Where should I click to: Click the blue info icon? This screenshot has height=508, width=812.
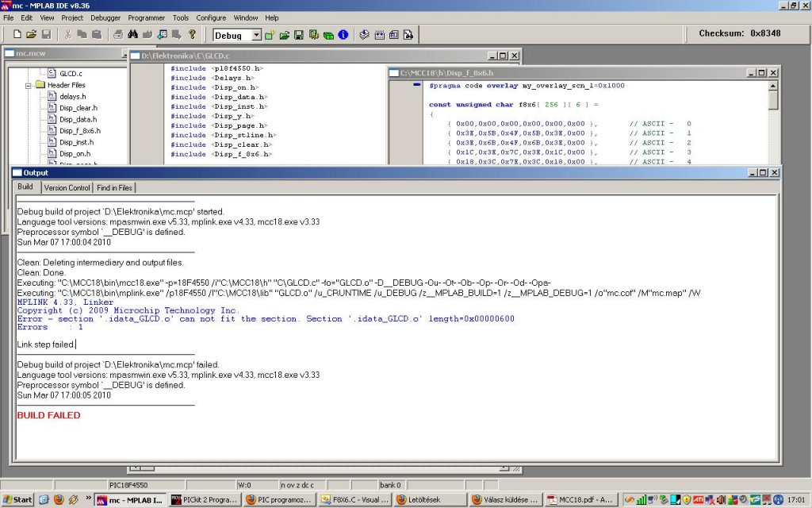point(343,35)
